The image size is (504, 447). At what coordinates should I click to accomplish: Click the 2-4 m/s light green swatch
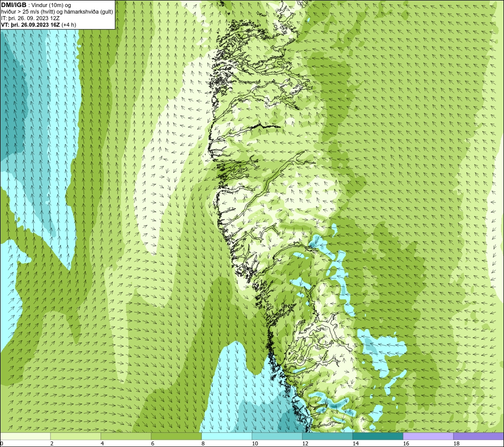tap(76, 436)
